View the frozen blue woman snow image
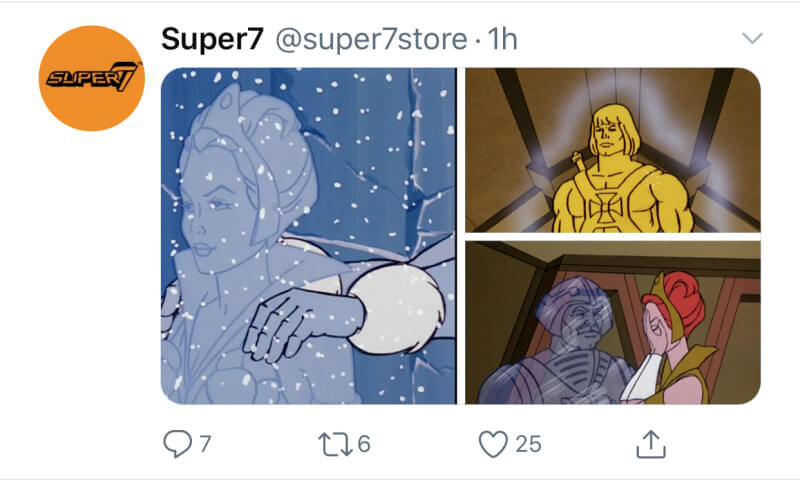The width and height of the screenshot is (800, 484). (309, 236)
